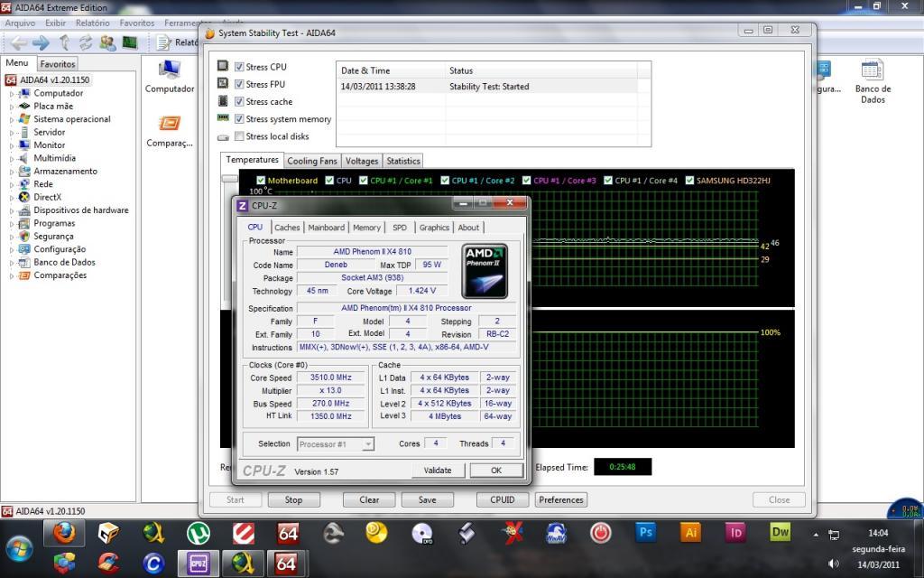924x578 pixels.
Task: Show hidden icons arrow in system tray
Action: click(x=816, y=535)
